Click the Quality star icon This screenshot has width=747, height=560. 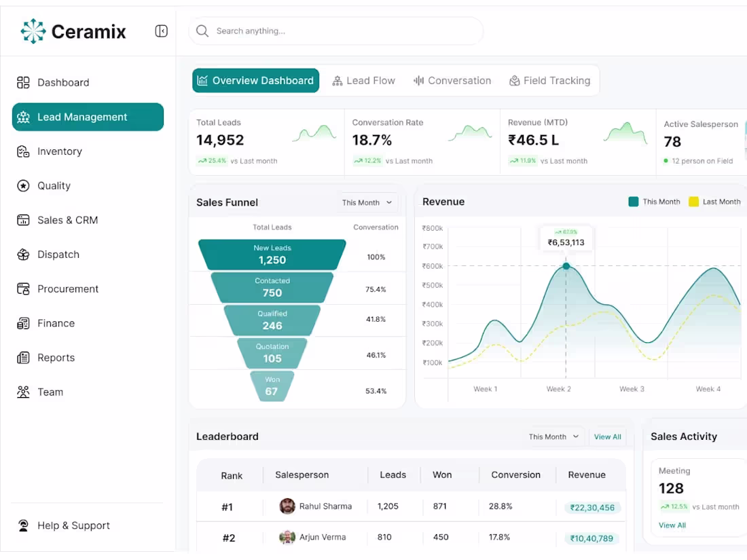23,186
